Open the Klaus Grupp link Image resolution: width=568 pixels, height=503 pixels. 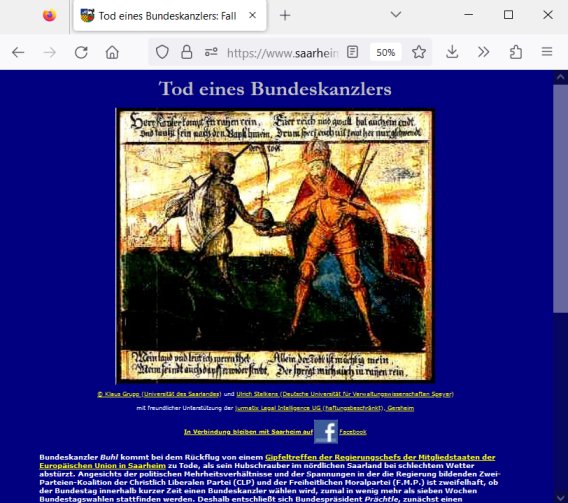tap(119, 394)
